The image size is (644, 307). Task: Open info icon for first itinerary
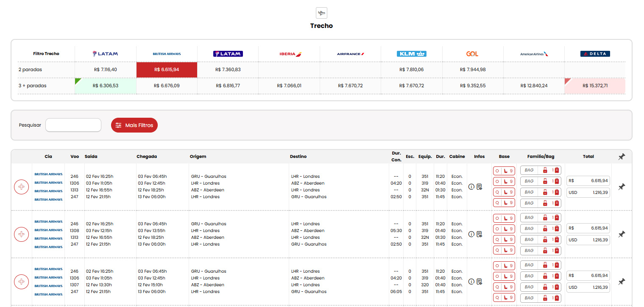[471, 187]
